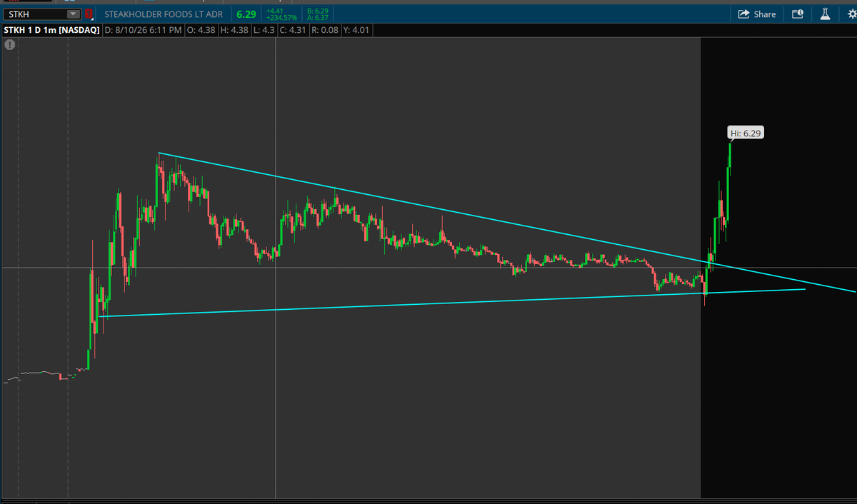The image size is (857, 504).
Task: Click STEAKHOLDER FOODS LT ADR company name
Action: 164,14
